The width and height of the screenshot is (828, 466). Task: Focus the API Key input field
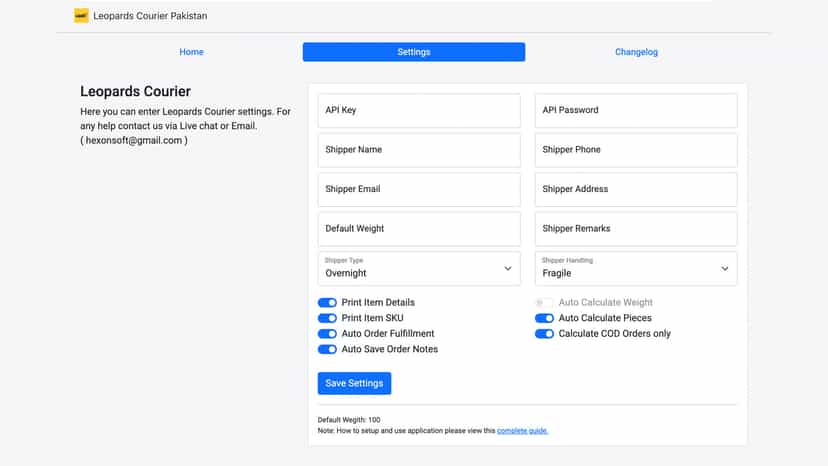point(419,110)
